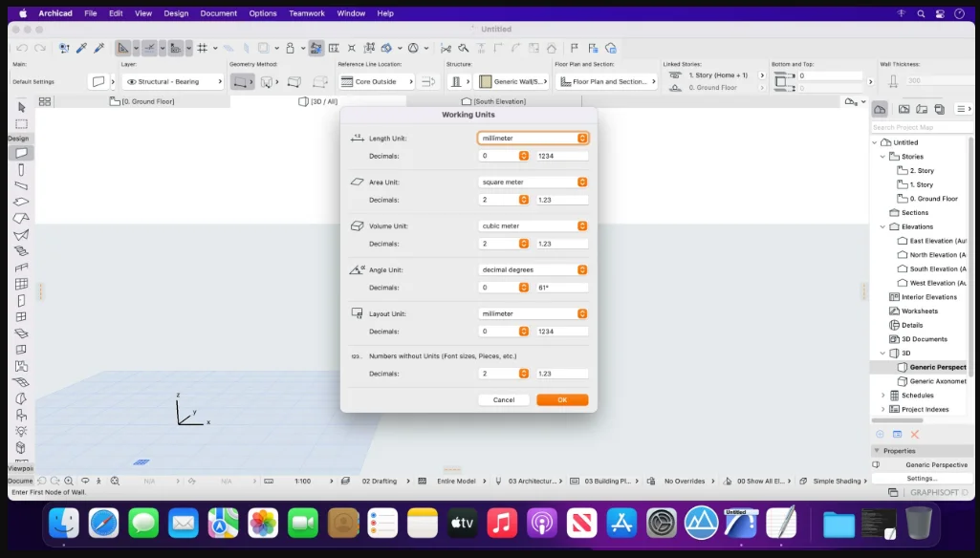Toggle the grid display icon in toolbar

[x=203, y=48]
